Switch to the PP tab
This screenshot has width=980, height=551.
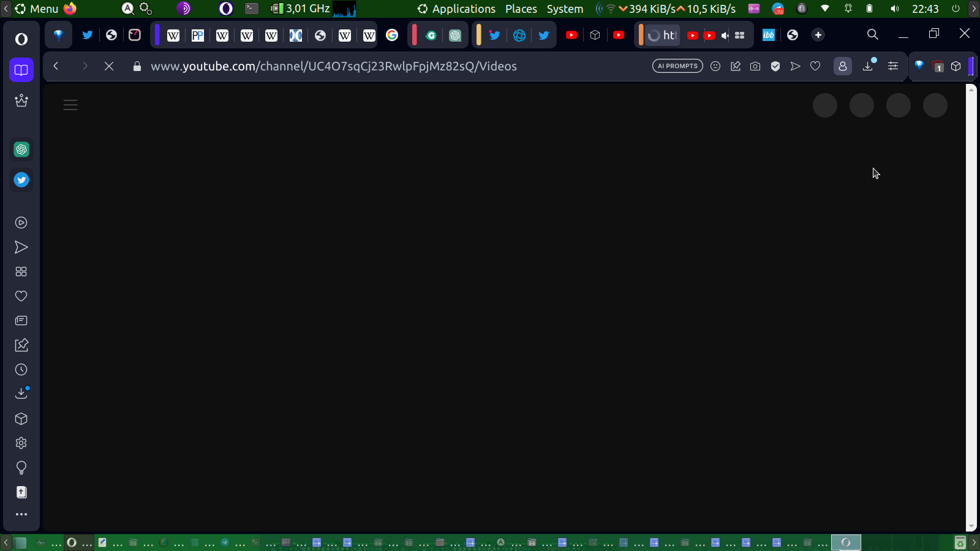tap(198, 35)
